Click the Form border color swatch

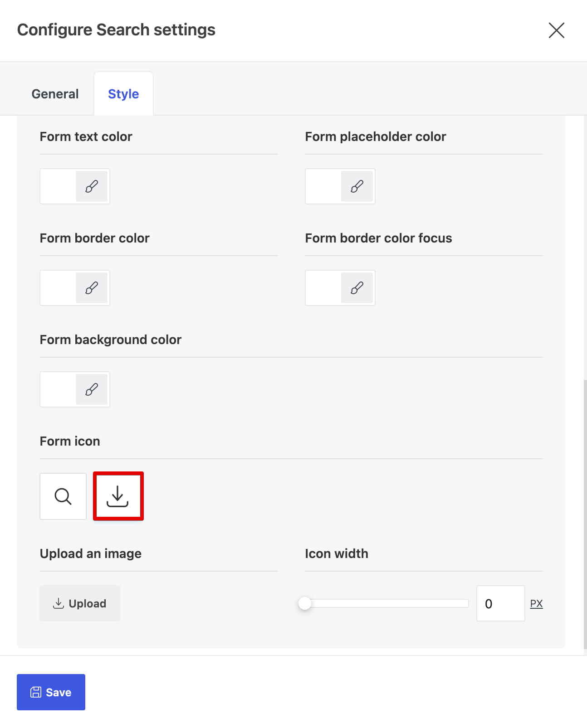click(58, 288)
